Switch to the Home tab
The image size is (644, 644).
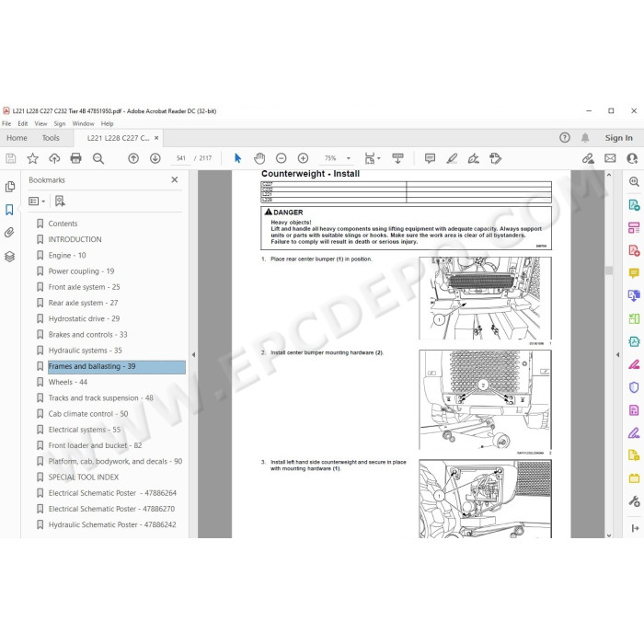(x=17, y=138)
